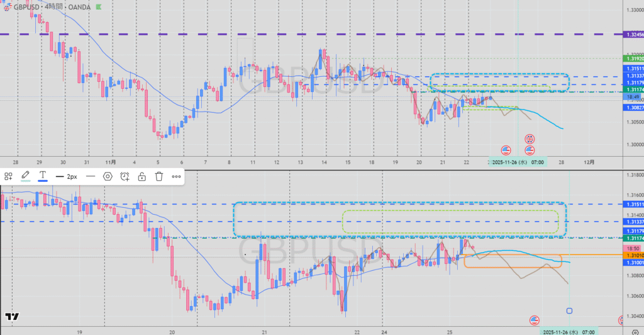The image size is (644, 335).
Task: Open drawing settings hexagon icon
Action: [108, 176]
